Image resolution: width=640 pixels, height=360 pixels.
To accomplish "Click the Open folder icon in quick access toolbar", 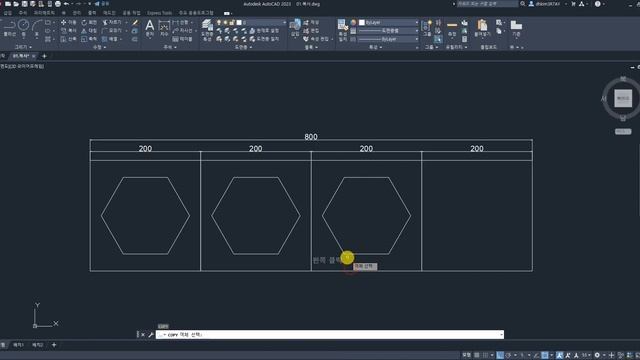I will (x=16, y=4).
